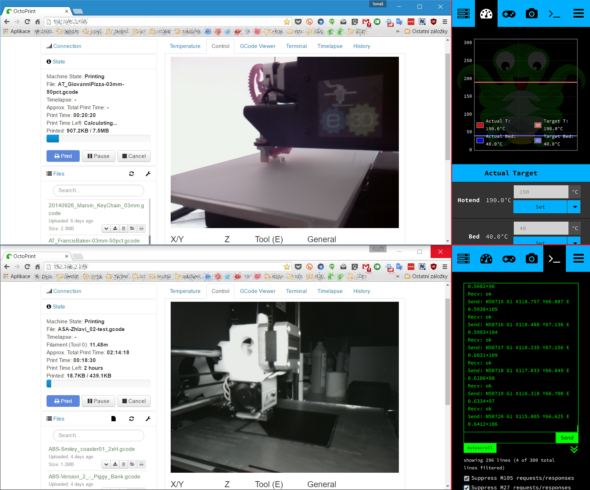The image size is (590, 490).
Task: Open file settings wrench in top OctoPrint window
Action: click(148, 173)
